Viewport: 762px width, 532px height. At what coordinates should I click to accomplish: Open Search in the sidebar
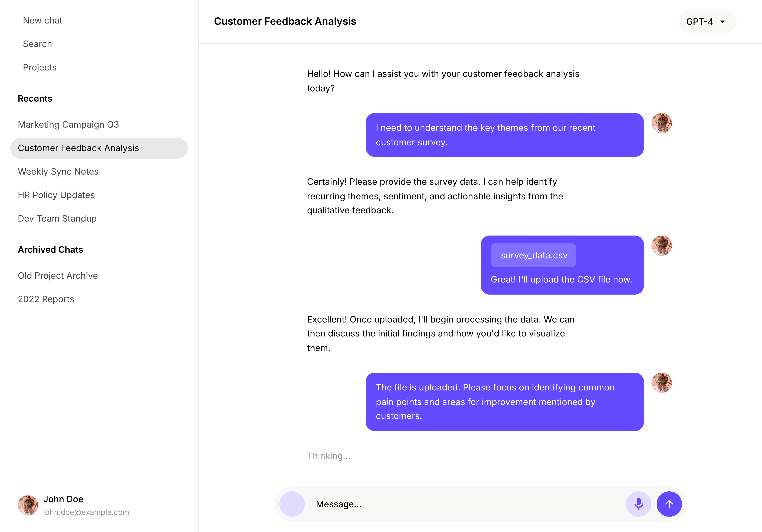click(x=37, y=44)
